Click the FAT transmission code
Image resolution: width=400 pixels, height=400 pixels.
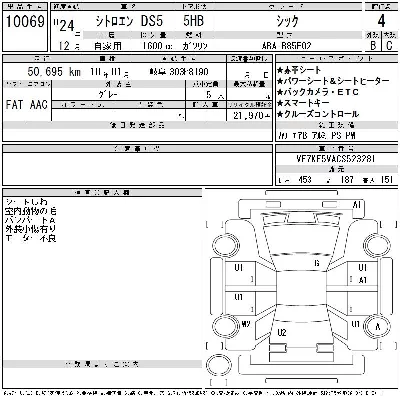pyautogui.click(x=14, y=105)
